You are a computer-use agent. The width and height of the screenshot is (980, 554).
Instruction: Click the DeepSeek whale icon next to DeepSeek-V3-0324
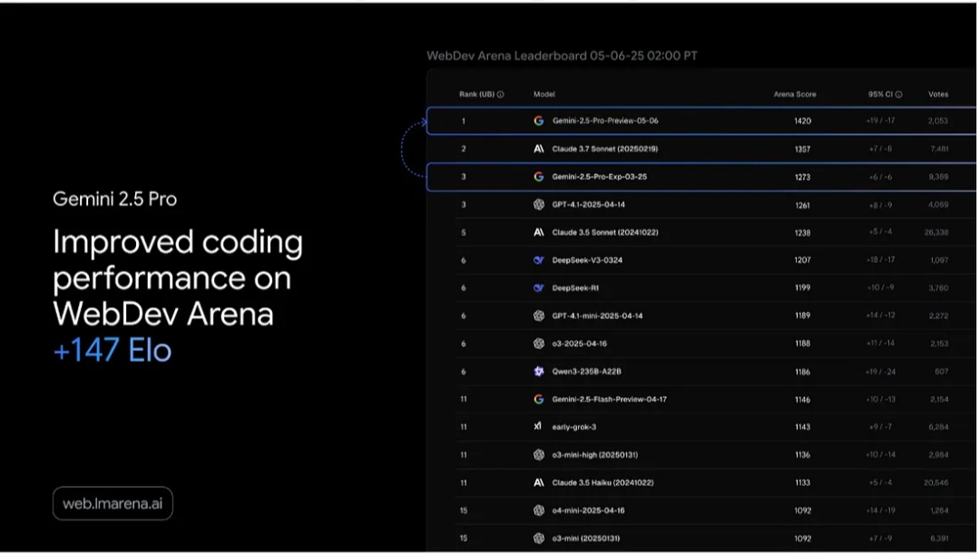click(538, 260)
